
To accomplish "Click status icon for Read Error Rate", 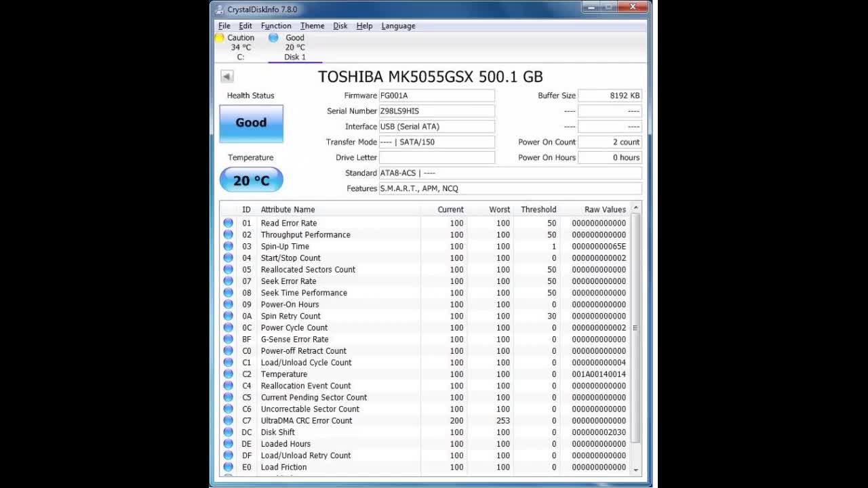I will (x=228, y=223).
